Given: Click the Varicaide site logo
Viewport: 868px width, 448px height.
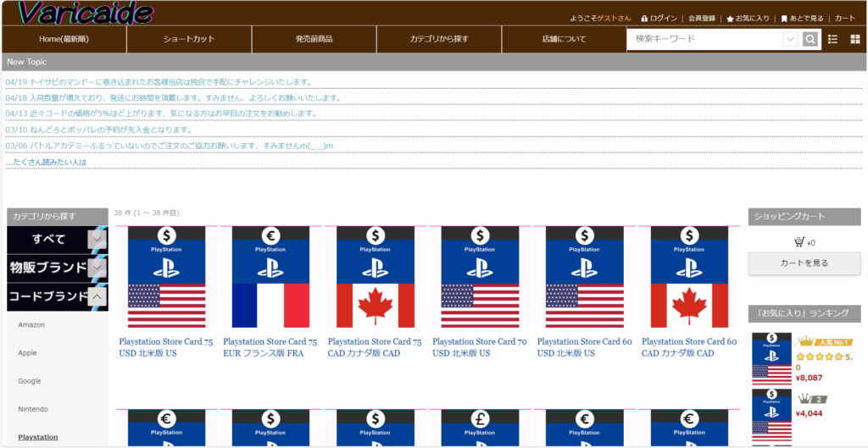Looking at the screenshot, I should click(x=85, y=14).
